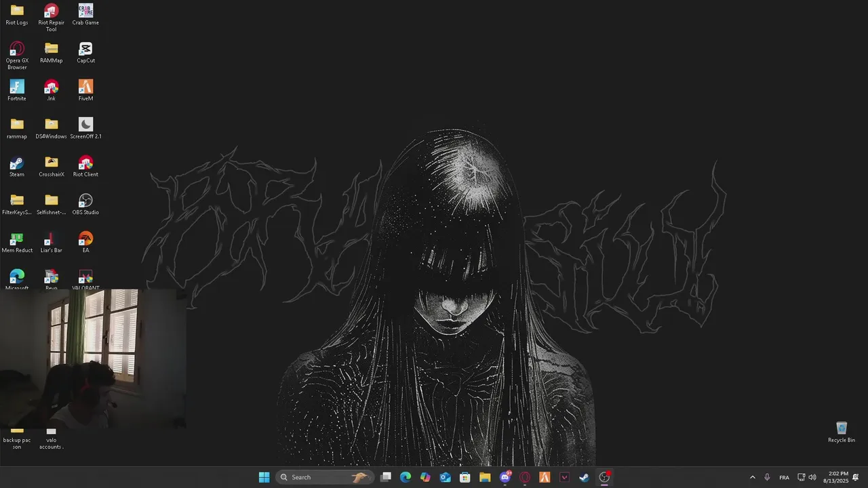The image size is (868, 488).
Task: Open Discord from the taskbar
Action: (x=505, y=477)
